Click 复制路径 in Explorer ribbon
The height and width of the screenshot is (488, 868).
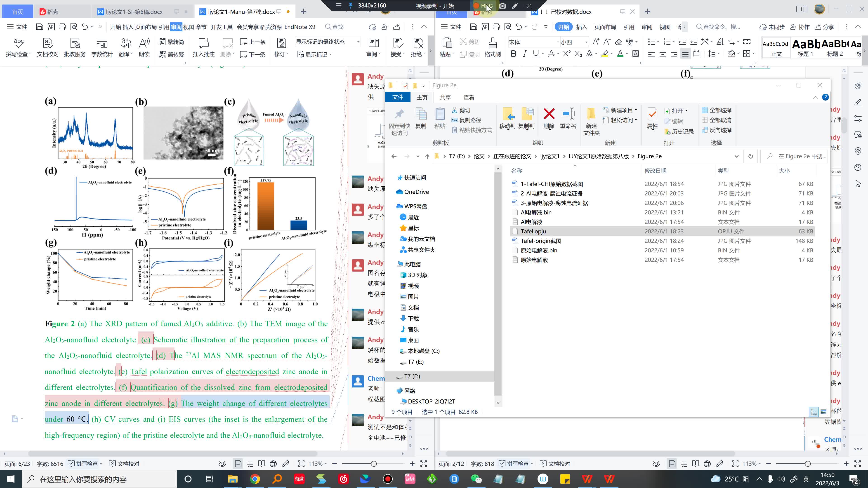tap(466, 120)
